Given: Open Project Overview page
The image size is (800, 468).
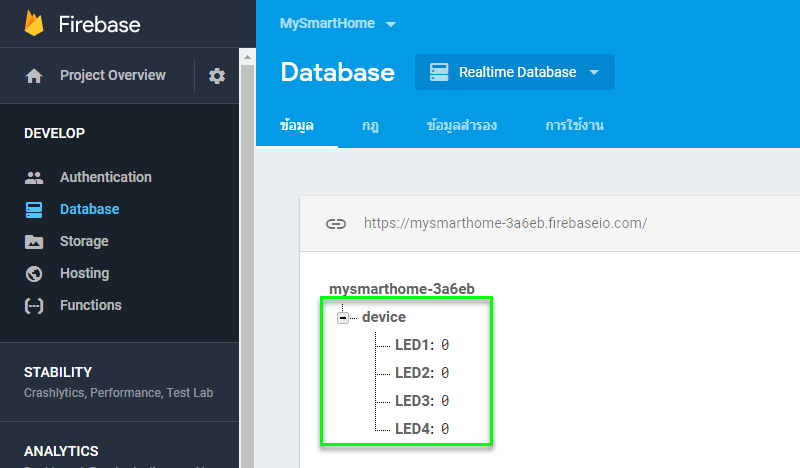Looking at the screenshot, I should pos(113,76).
